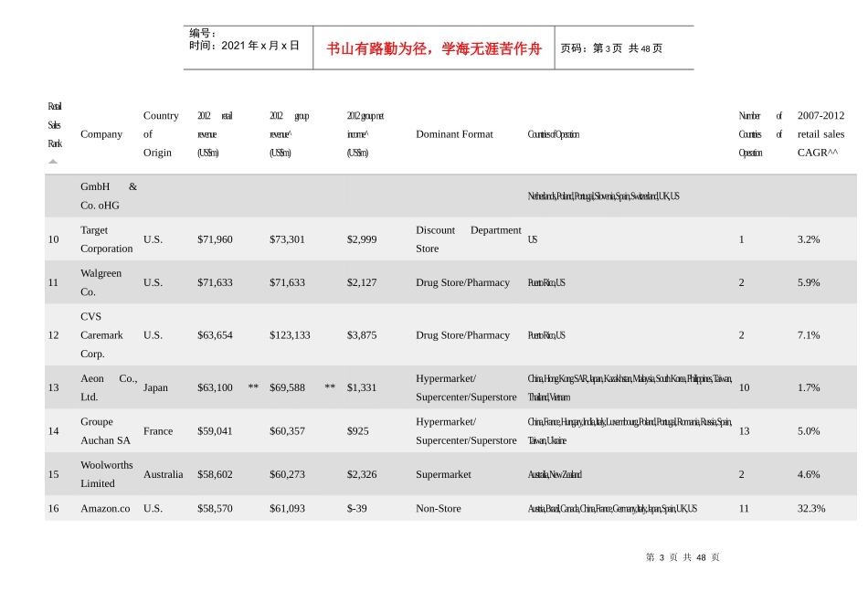Select the Country of Origin header

click(x=161, y=134)
